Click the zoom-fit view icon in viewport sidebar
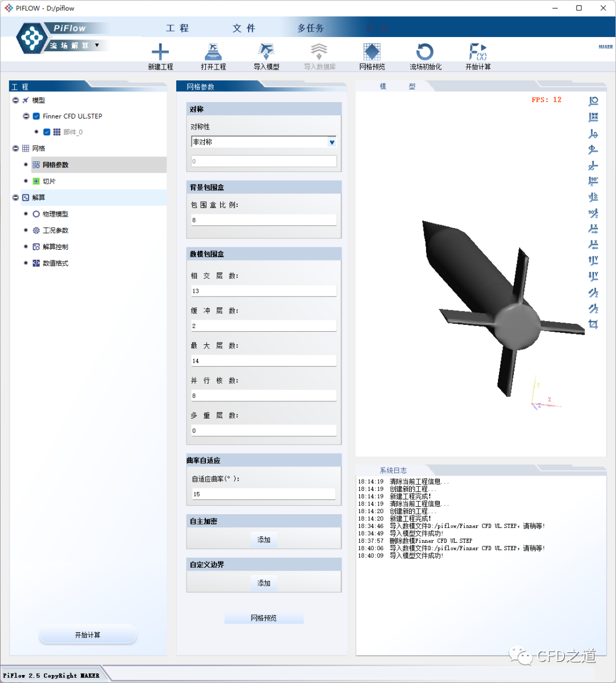The height and width of the screenshot is (683, 616). (593, 101)
